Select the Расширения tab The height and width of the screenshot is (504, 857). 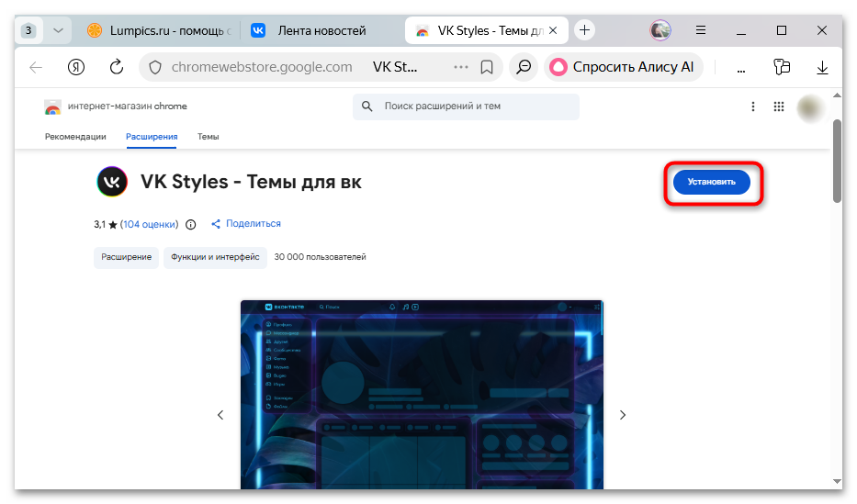(152, 137)
